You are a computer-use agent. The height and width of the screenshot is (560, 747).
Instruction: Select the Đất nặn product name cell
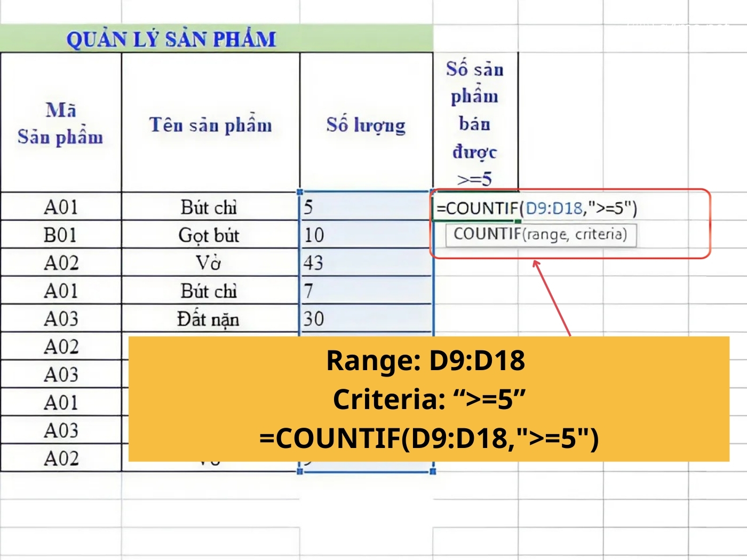point(211,318)
